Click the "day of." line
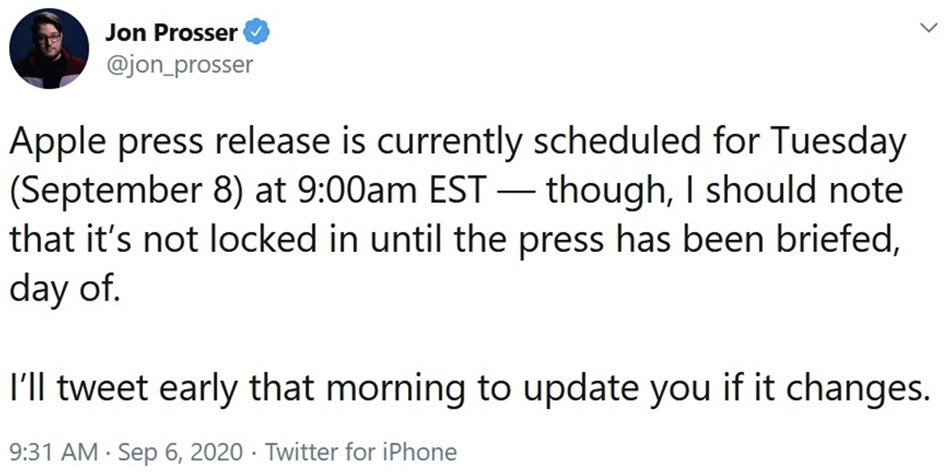The height and width of the screenshot is (473, 950). click(x=62, y=287)
